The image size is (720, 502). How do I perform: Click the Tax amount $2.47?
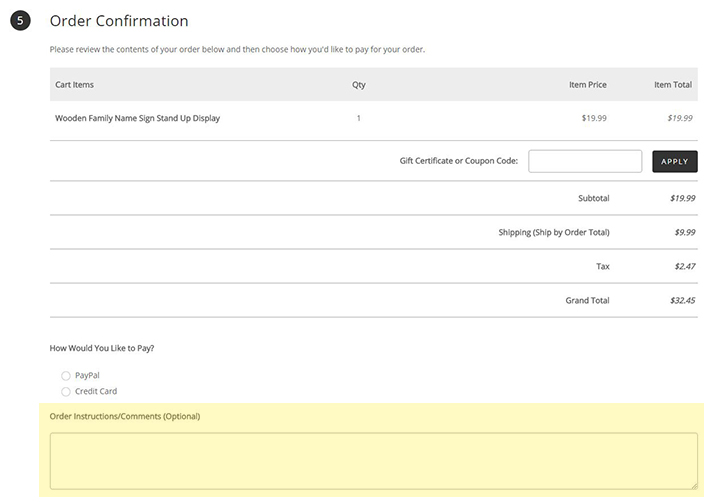[x=684, y=266]
